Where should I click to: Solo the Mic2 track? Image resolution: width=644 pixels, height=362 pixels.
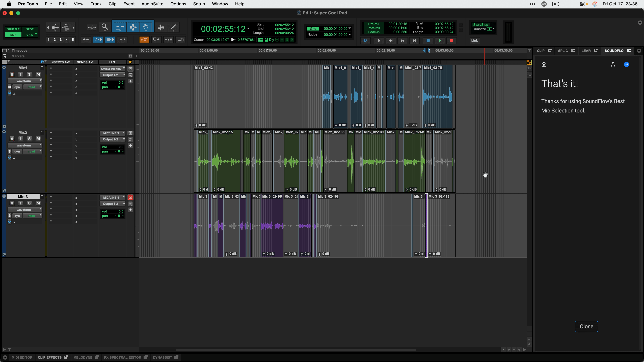tap(29, 139)
